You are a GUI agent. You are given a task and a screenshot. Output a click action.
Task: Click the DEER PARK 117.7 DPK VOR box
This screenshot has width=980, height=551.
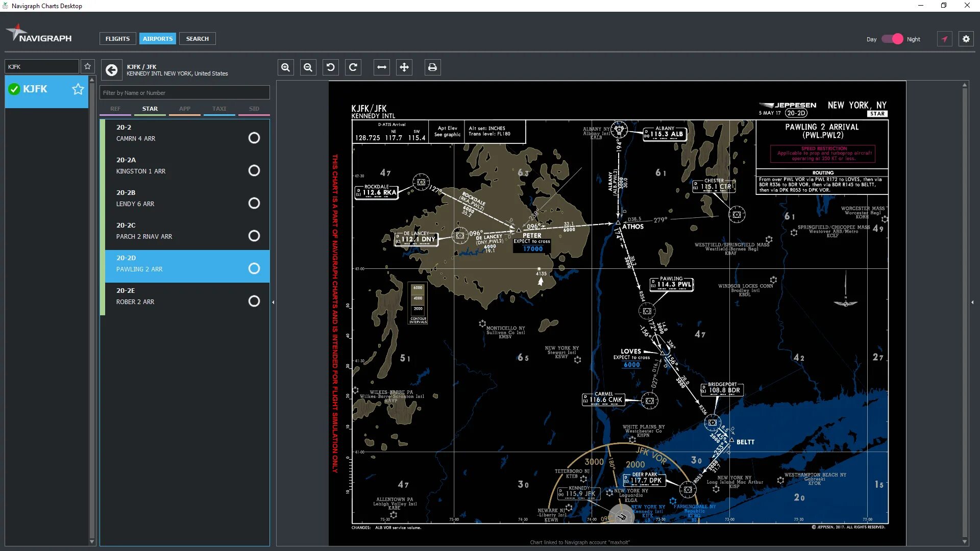tap(645, 479)
